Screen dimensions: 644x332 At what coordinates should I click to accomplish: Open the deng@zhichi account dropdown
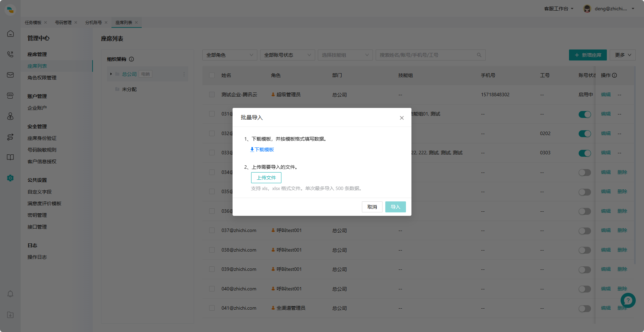[614, 9]
